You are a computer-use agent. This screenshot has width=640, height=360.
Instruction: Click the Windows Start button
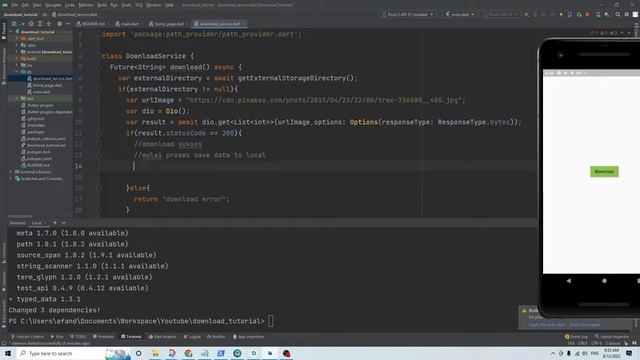[x=8, y=353]
